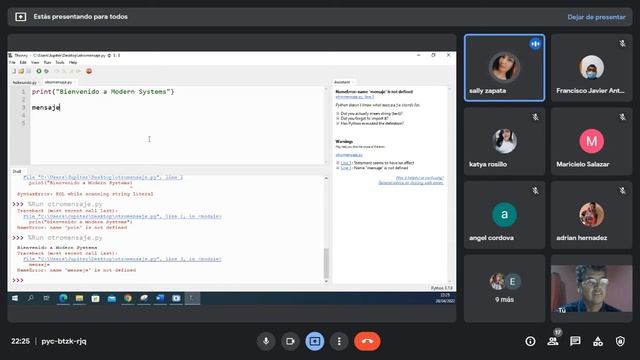Open more options three-dot menu
640x360 pixels.
339,341
